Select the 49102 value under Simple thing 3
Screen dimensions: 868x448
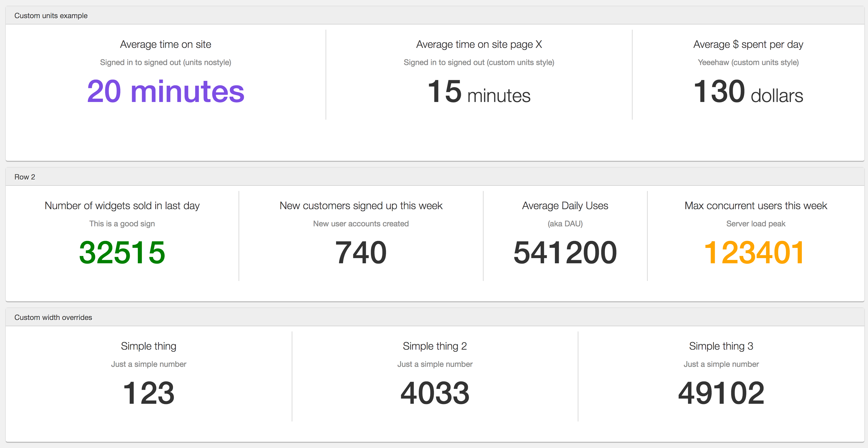tap(721, 393)
